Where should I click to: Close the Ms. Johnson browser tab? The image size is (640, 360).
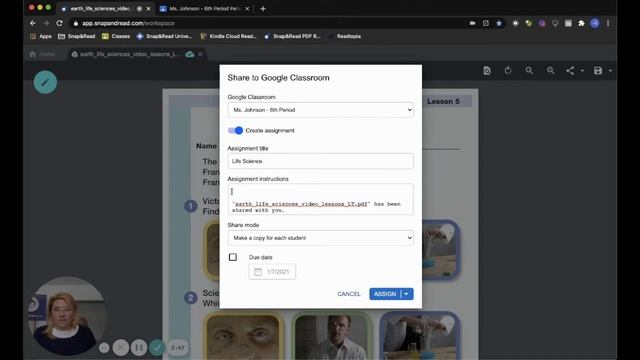pos(247,9)
